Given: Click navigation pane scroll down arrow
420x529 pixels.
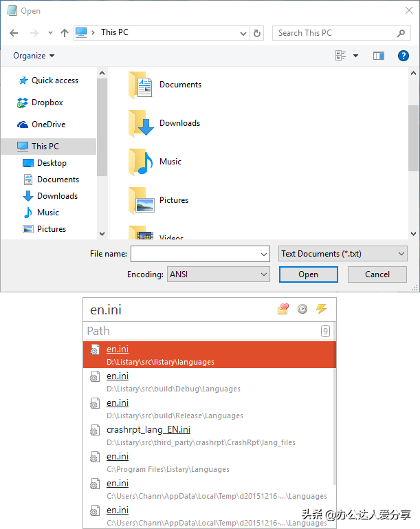Looking at the screenshot, I should (x=102, y=233).
